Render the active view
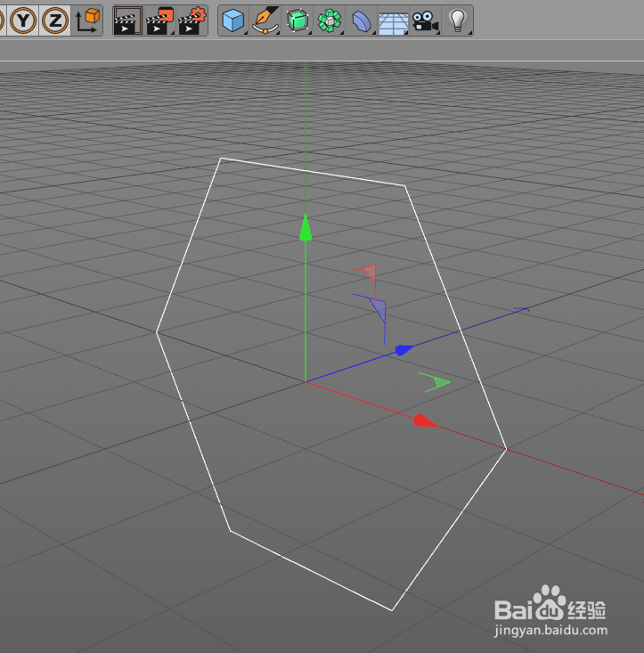 coord(128,20)
